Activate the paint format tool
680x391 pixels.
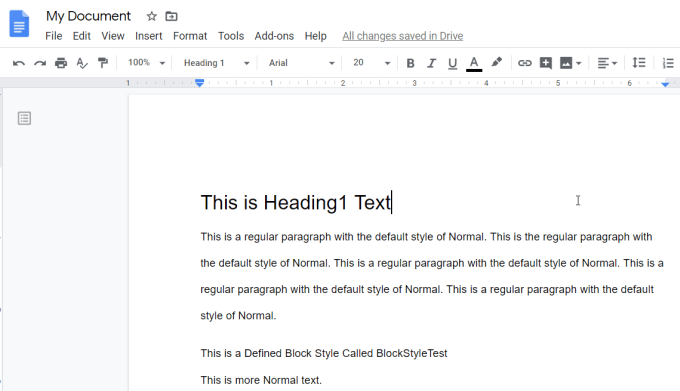(103, 63)
